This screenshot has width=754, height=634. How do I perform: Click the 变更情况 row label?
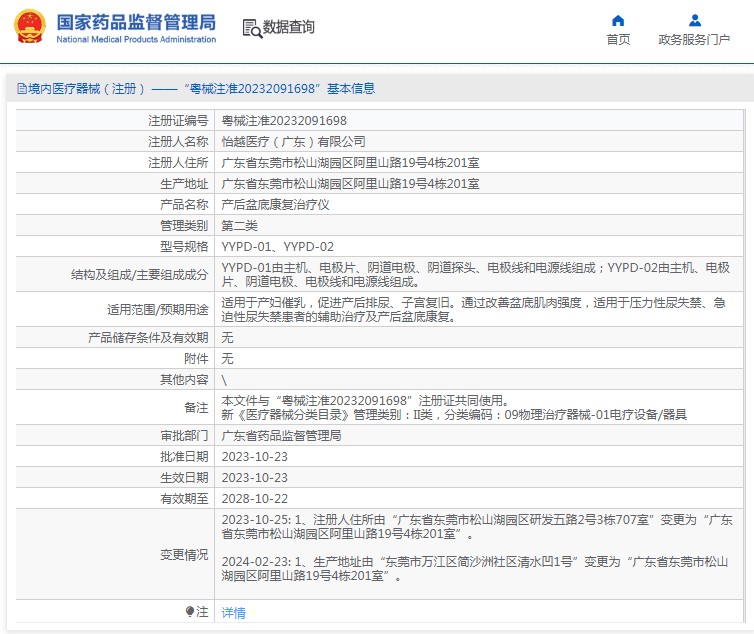[185, 555]
